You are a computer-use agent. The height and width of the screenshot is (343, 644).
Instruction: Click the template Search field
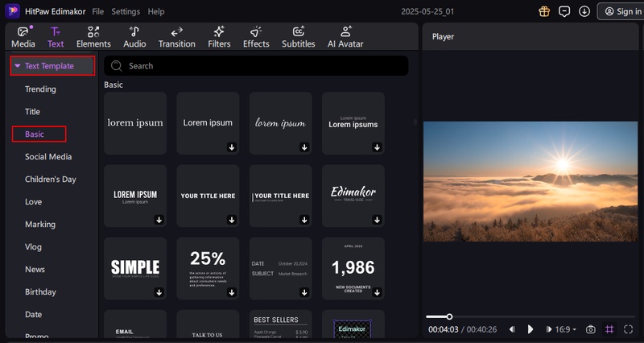pos(258,66)
